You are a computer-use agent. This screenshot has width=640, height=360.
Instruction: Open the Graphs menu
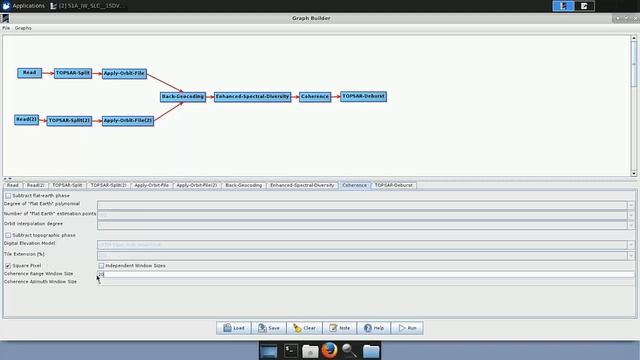(23, 28)
